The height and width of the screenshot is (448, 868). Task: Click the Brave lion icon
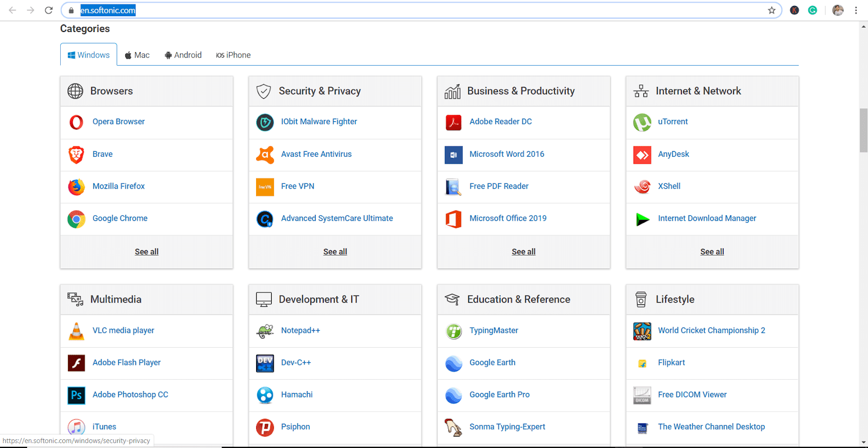(x=76, y=155)
